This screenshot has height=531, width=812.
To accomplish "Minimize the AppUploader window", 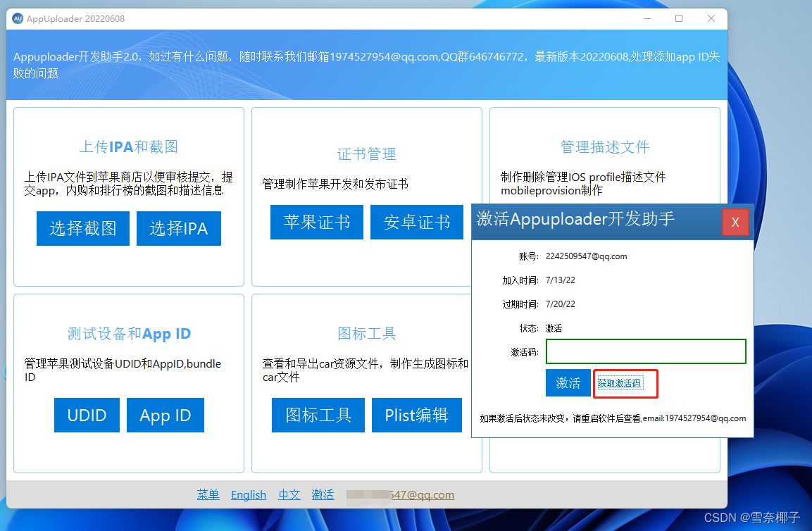I will [x=647, y=18].
